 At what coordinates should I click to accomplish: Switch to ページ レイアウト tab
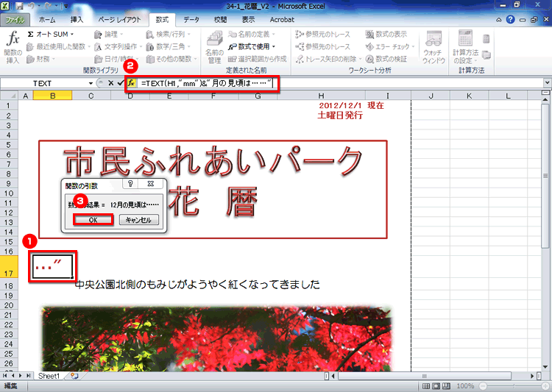tap(119, 20)
